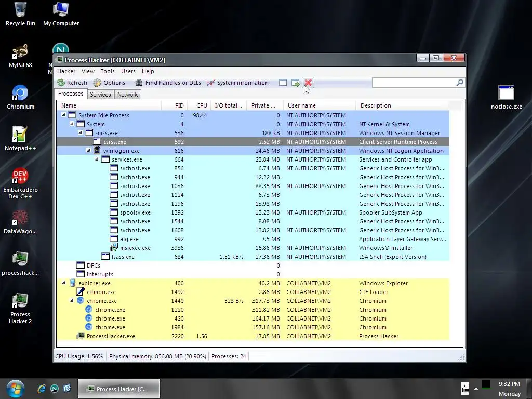Open the Hacker menu

[x=66, y=71]
